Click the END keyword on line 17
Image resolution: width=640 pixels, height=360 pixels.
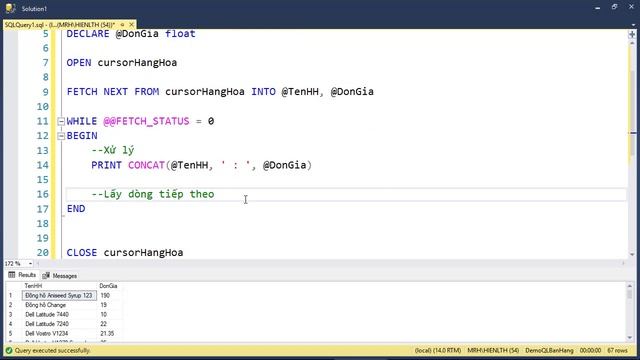coord(76,209)
